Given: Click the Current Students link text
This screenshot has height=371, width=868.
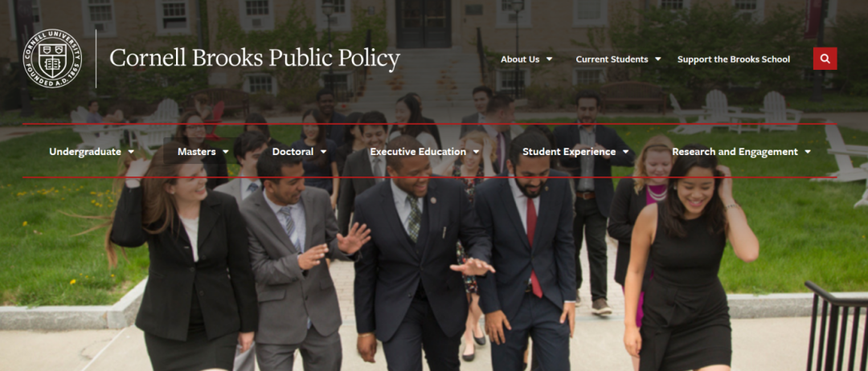Looking at the screenshot, I should click(x=612, y=59).
